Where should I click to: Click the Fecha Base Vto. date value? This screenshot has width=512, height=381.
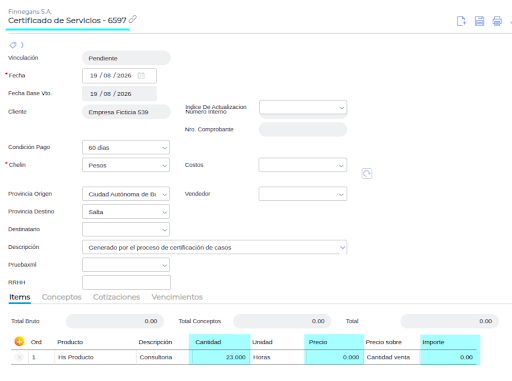click(x=119, y=94)
